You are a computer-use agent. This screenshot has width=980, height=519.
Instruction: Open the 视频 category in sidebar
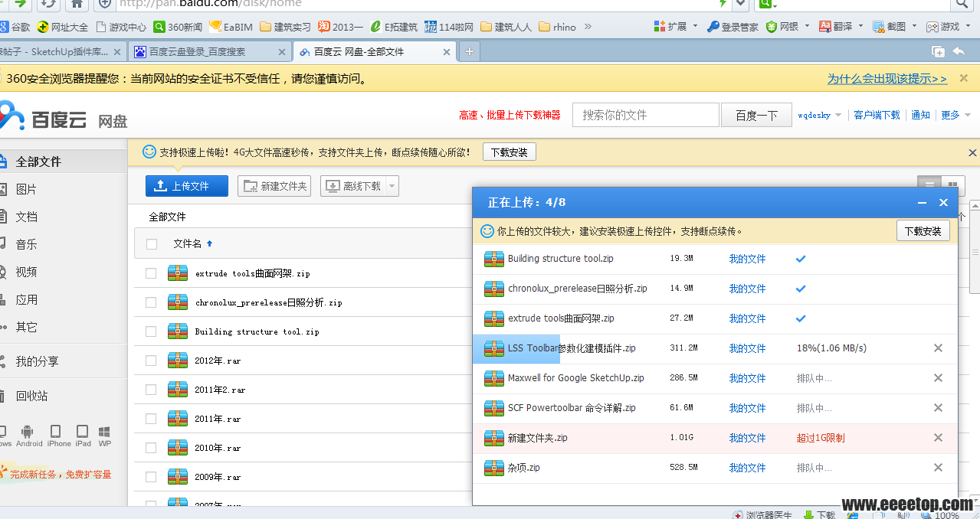click(26, 272)
